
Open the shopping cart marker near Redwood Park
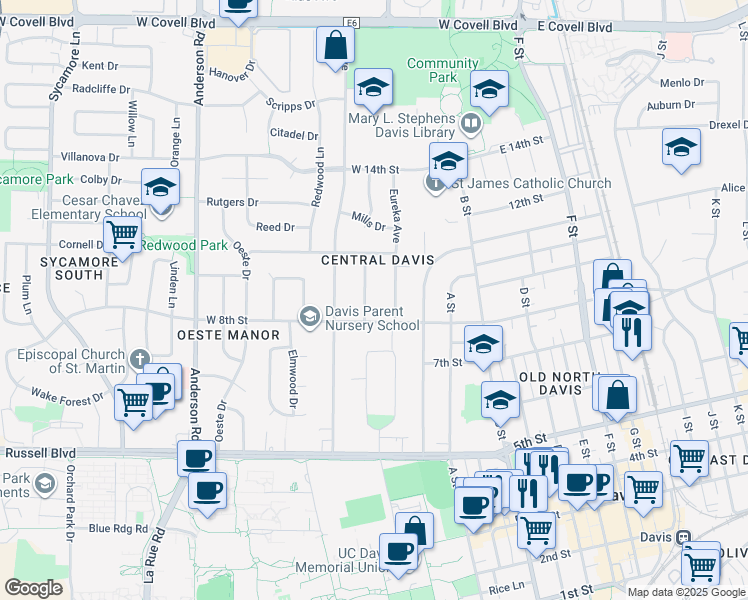point(123,236)
